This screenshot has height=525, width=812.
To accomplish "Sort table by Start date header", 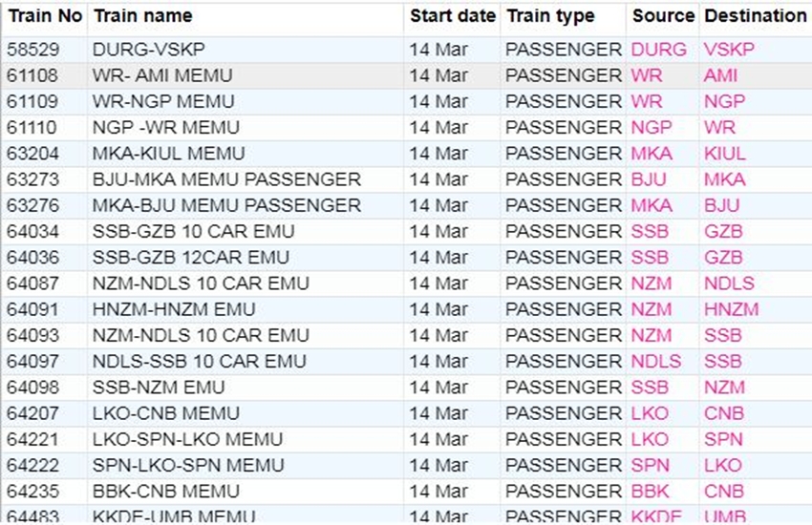I will pyautogui.click(x=452, y=16).
